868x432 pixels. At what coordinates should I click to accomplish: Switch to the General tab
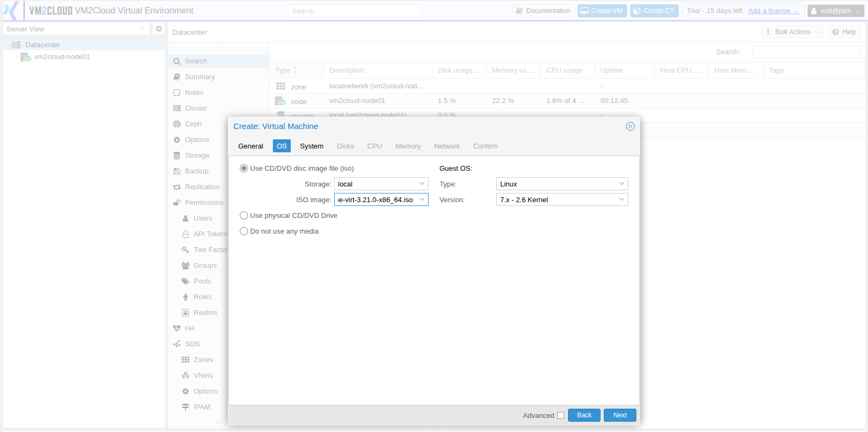click(x=251, y=146)
